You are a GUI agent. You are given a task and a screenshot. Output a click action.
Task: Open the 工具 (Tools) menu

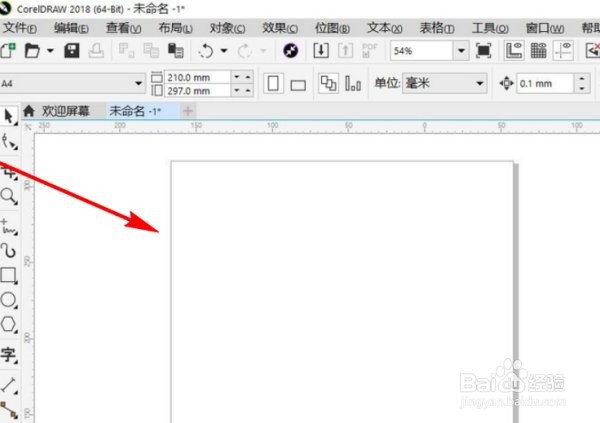490,28
